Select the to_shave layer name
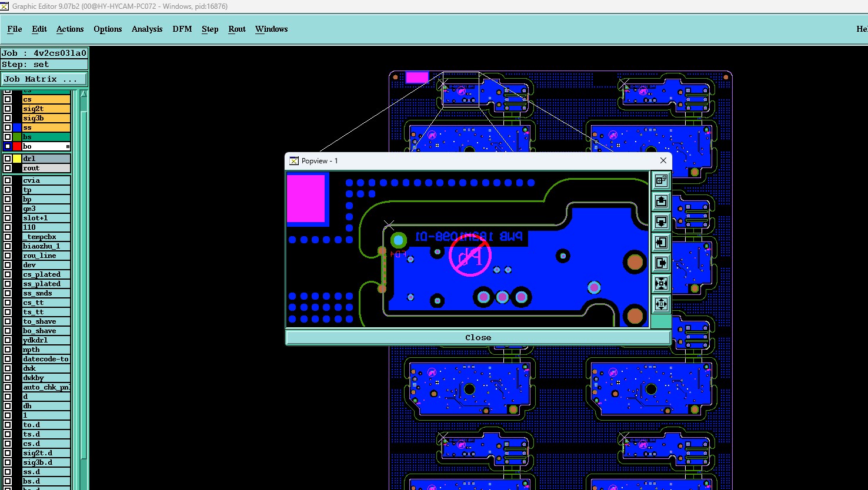This screenshot has width=868, height=490. tap(46, 321)
